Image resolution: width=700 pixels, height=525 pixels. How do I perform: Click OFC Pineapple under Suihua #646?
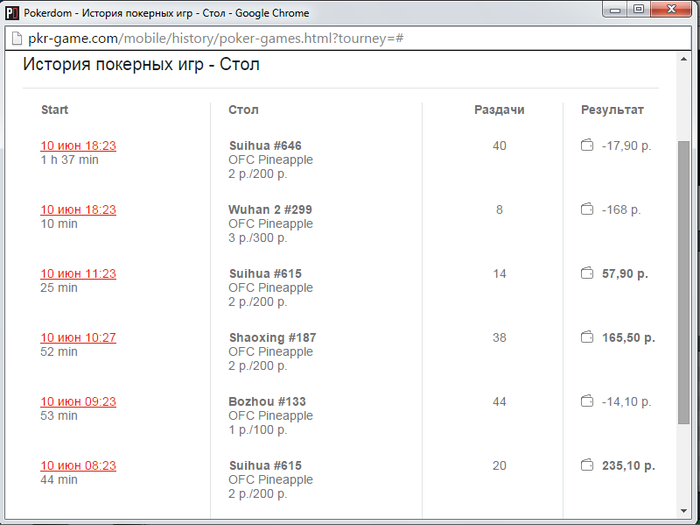coord(271,160)
